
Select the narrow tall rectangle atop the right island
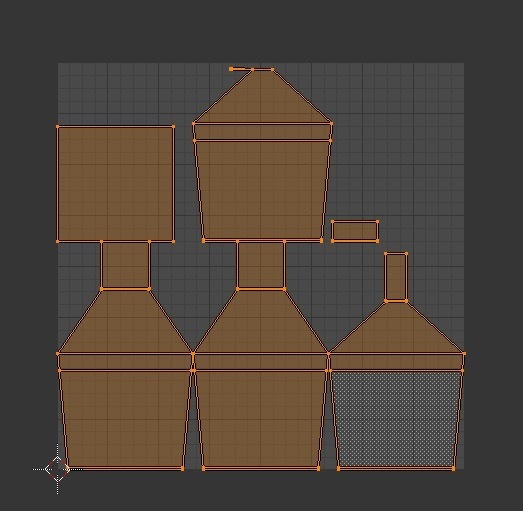tap(396, 277)
